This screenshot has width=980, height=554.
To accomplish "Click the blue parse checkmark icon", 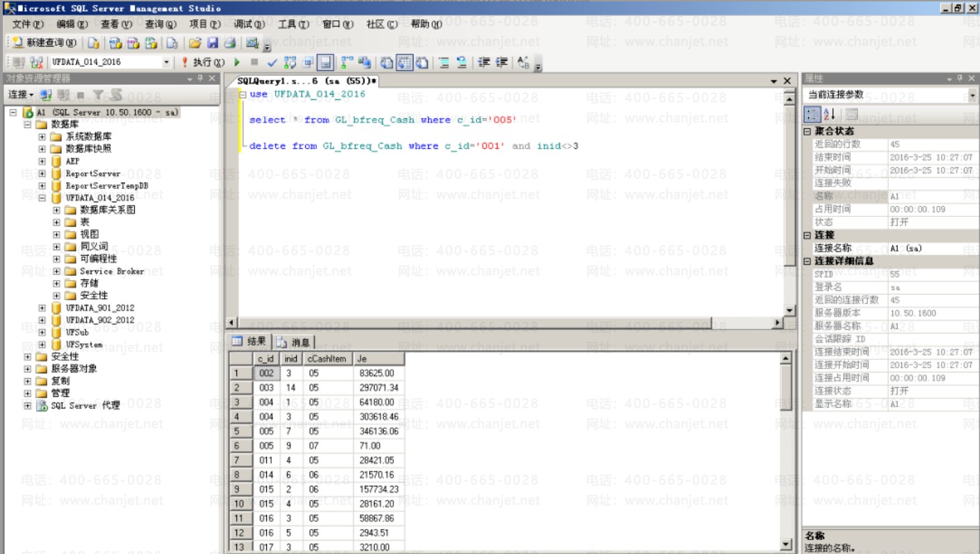I will pyautogui.click(x=272, y=63).
